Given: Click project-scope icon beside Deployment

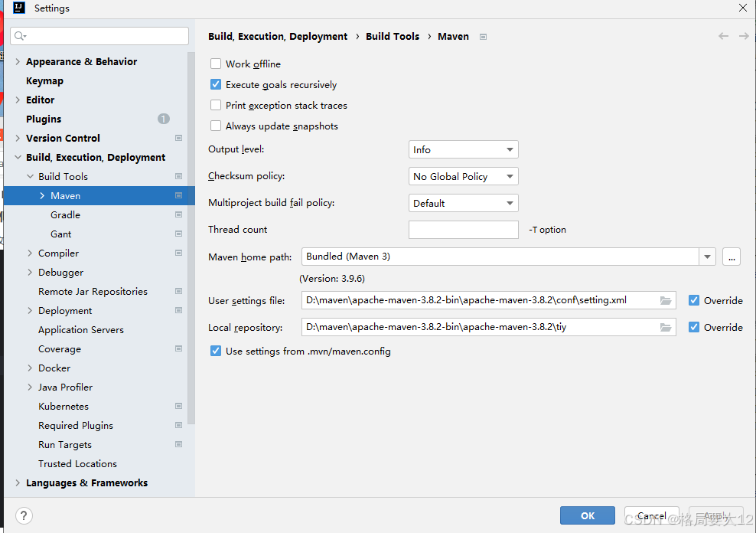Looking at the screenshot, I should (178, 310).
